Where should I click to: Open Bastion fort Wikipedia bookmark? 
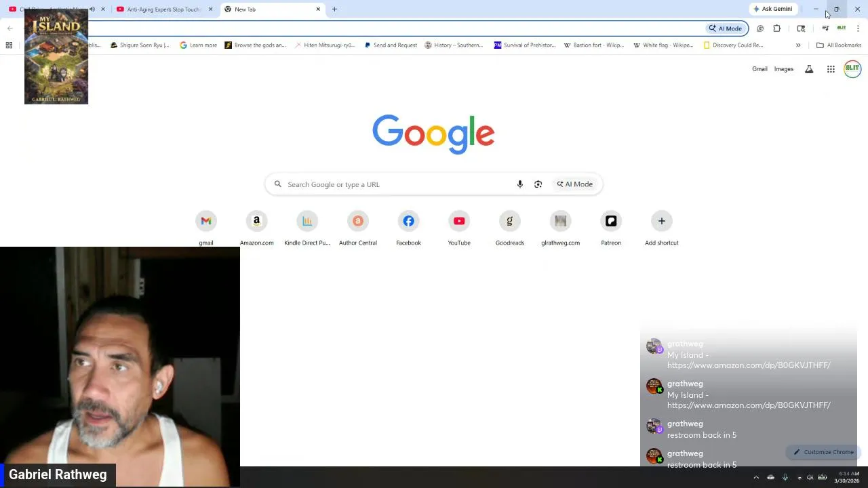pyautogui.click(x=594, y=45)
